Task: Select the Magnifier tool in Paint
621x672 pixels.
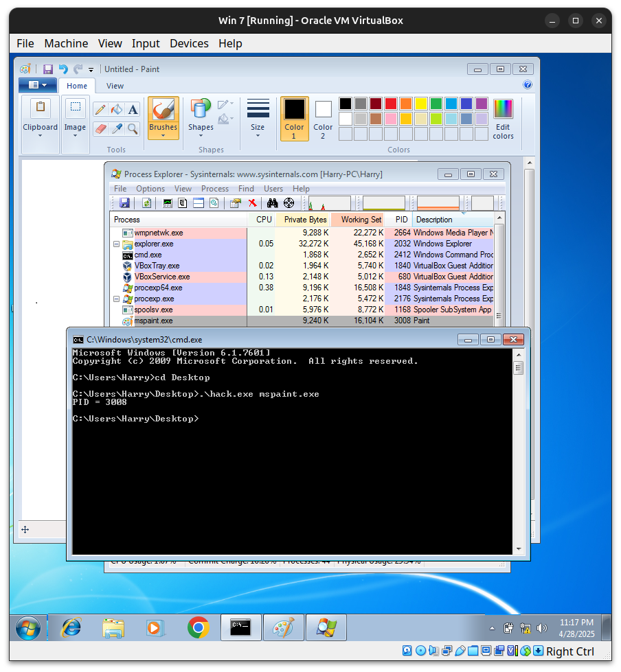Action: click(133, 128)
